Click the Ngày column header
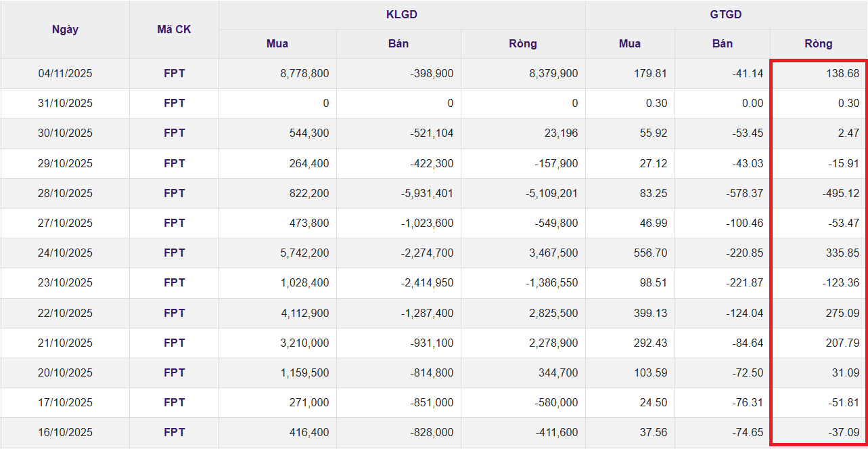Viewport: 868px width, 449px height. coord(65,29)
